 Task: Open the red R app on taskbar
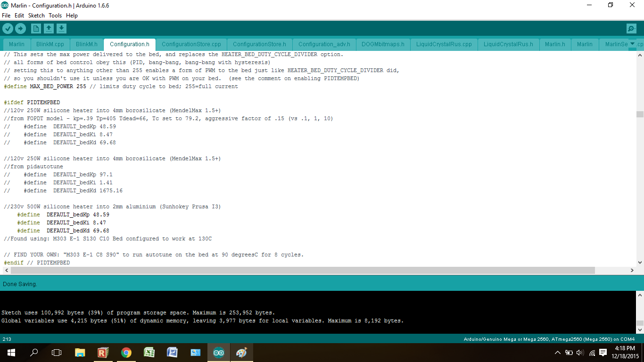[x=103, y=353]
